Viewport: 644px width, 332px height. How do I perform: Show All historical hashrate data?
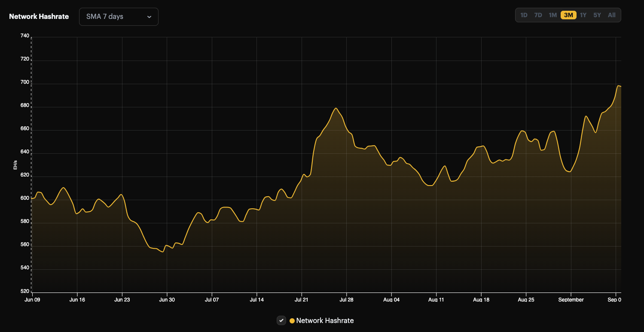[x=611, y=15]
